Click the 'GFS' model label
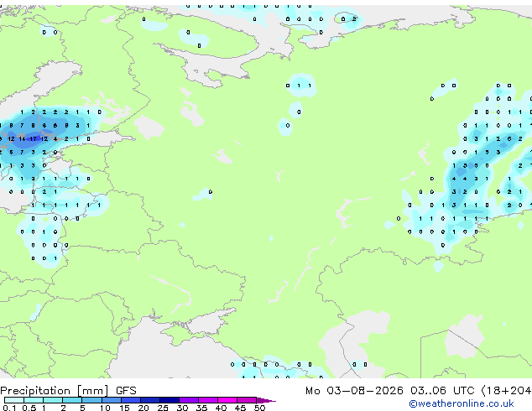The height and width of the screenshot is (411, 532). click(x=126, y=391)
